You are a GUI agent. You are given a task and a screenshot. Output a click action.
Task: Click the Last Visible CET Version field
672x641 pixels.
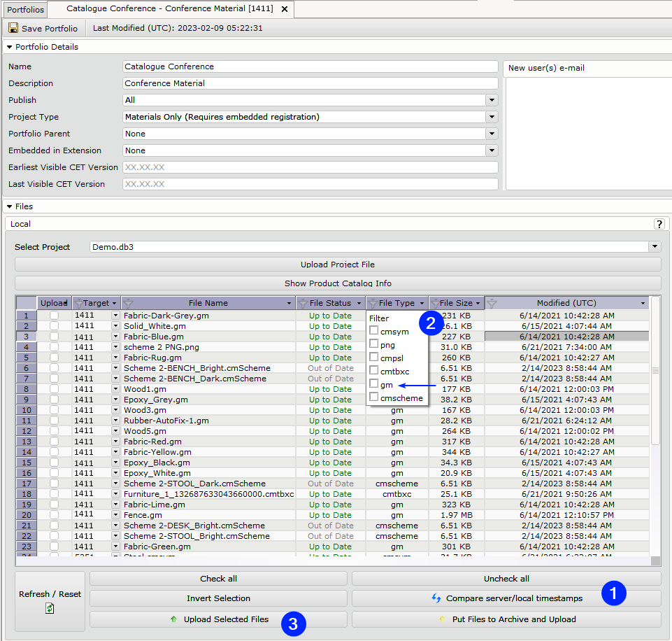(310, 184)
